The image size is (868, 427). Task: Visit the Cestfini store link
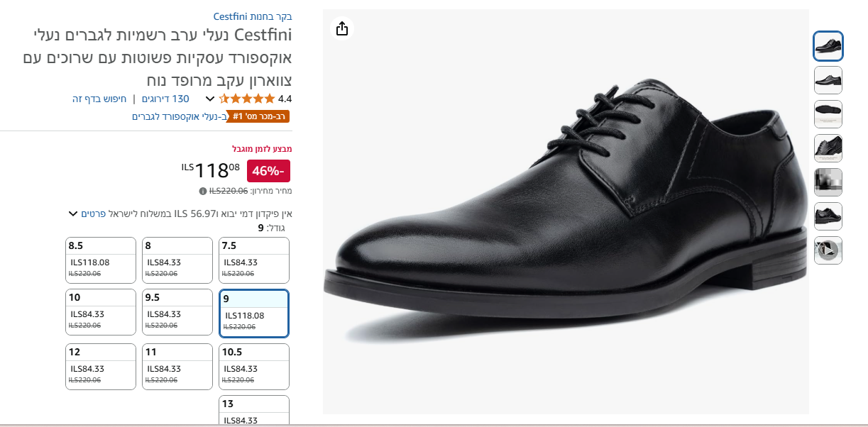pyautogui.click(x=253, y=16)
